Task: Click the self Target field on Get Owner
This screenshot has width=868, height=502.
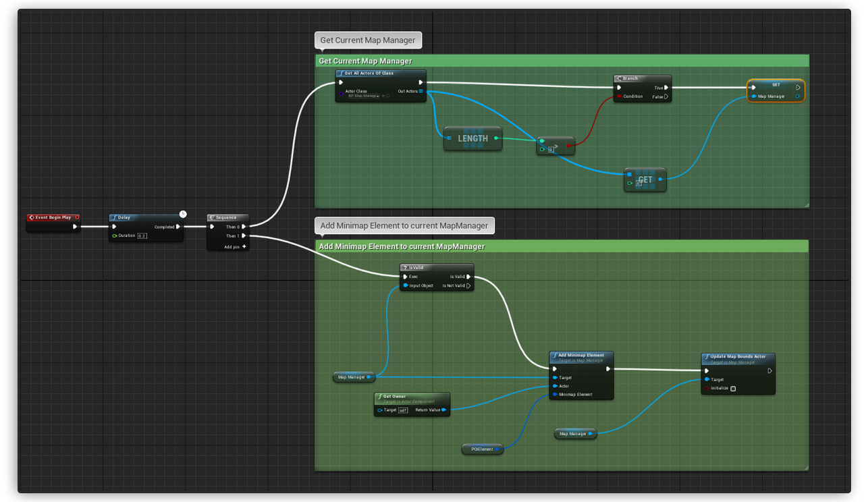Action: [x=403, y=410]
